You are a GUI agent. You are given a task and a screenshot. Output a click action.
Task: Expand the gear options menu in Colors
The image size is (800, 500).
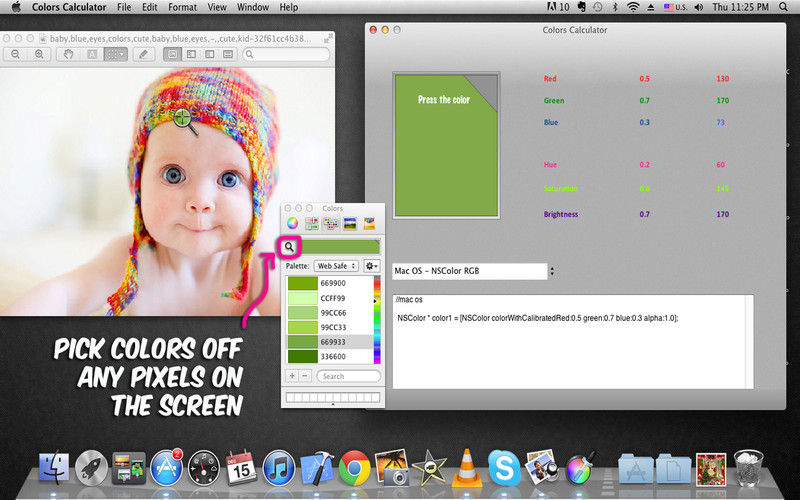click(x=371, y=266)
